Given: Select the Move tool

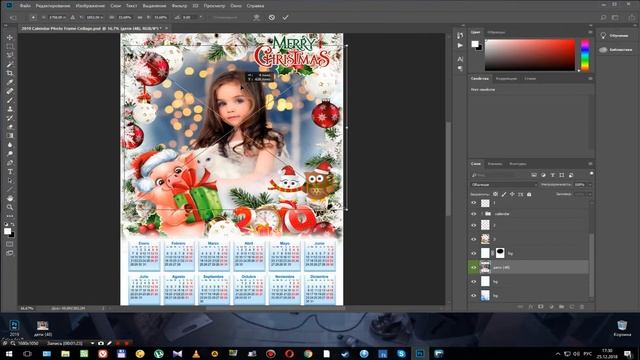Looking at the screenshot, I should tap(10, 37).
